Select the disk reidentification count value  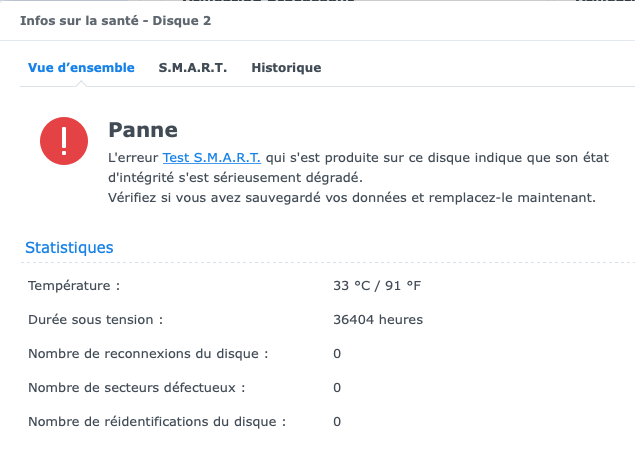337,422
